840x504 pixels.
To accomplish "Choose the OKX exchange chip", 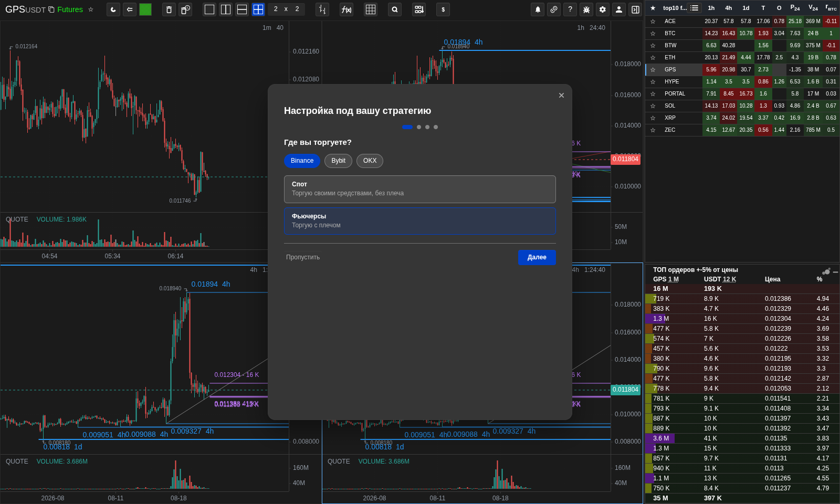I will tap(370, 161).
